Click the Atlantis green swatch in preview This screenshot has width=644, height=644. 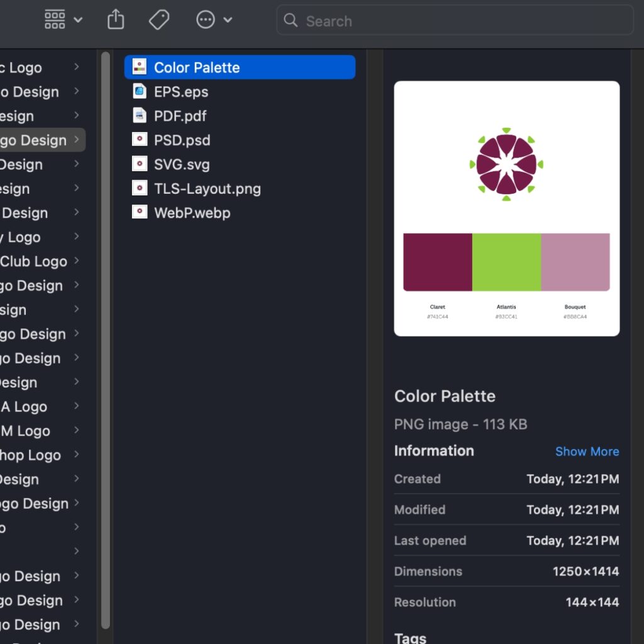pyautogui.click(x=506, y=262)
